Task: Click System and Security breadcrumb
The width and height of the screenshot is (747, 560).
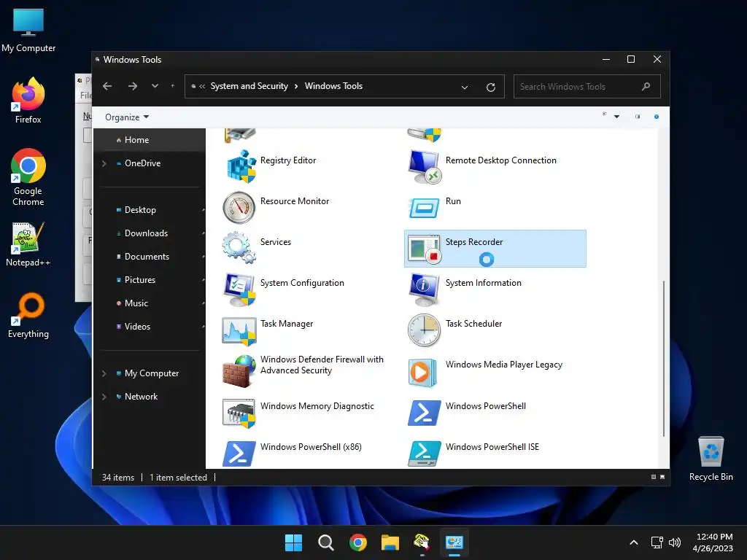Action: 249,86
